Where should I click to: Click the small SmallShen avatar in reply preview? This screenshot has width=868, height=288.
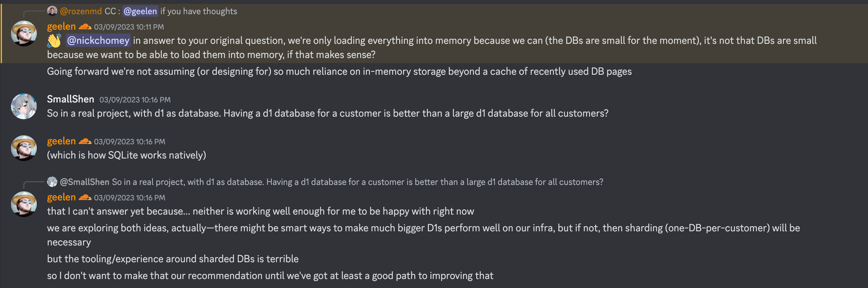[52, 182]
